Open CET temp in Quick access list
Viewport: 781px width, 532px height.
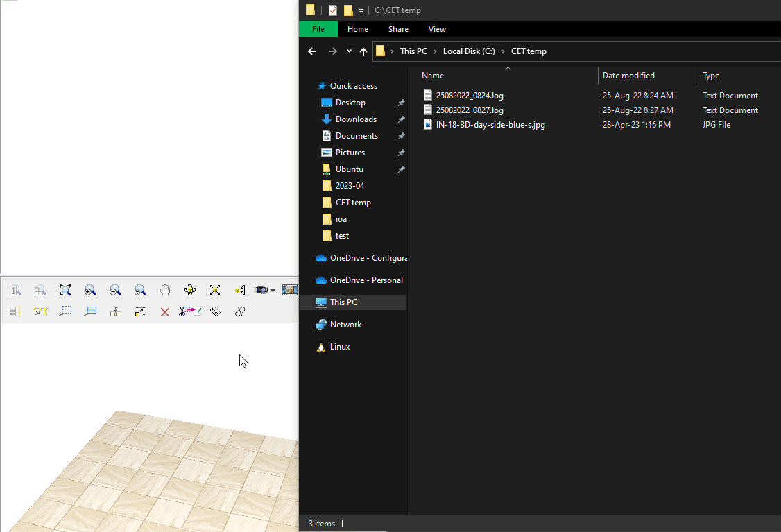click(353, 203)
